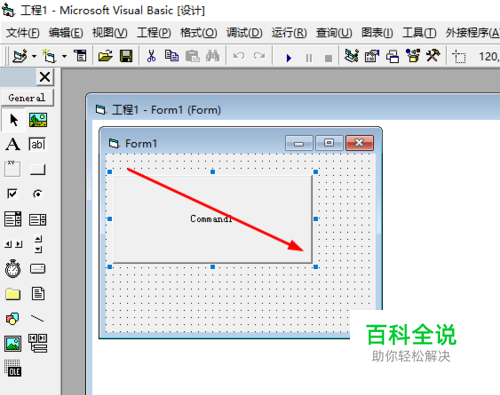
Task: Click the Open Project icon
Action: click(105, 56)
